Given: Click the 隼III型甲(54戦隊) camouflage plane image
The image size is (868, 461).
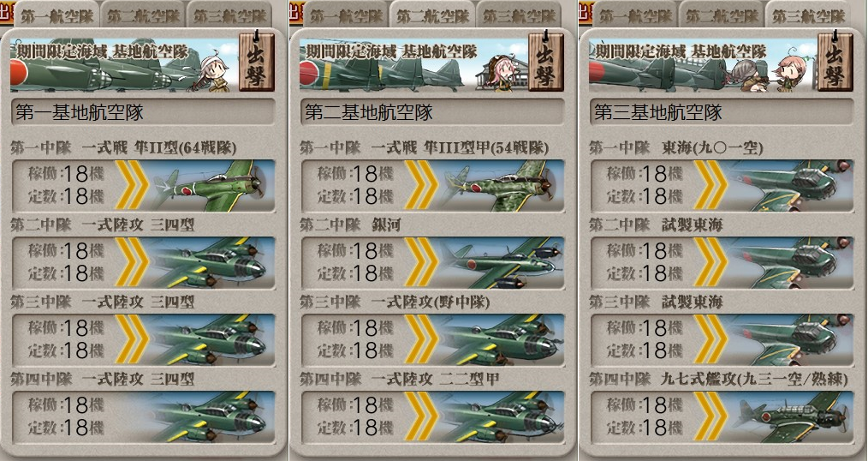Looking at the screenshot, I should (x=502, y=186).
